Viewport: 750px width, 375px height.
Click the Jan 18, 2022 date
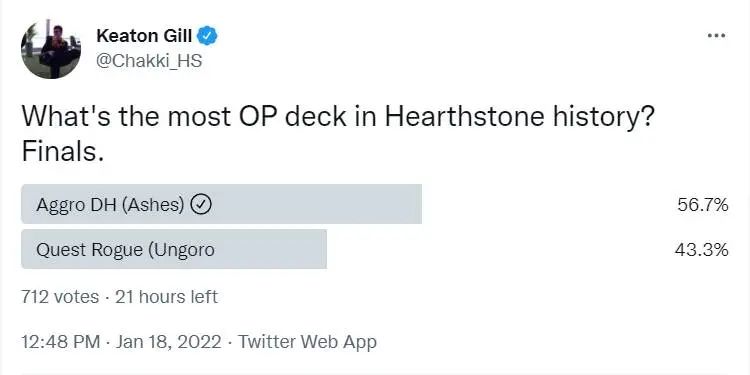coord(169,342)
